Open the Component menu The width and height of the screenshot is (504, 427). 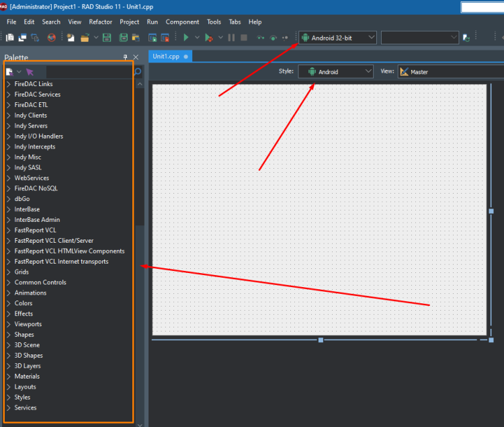point(182,22)
